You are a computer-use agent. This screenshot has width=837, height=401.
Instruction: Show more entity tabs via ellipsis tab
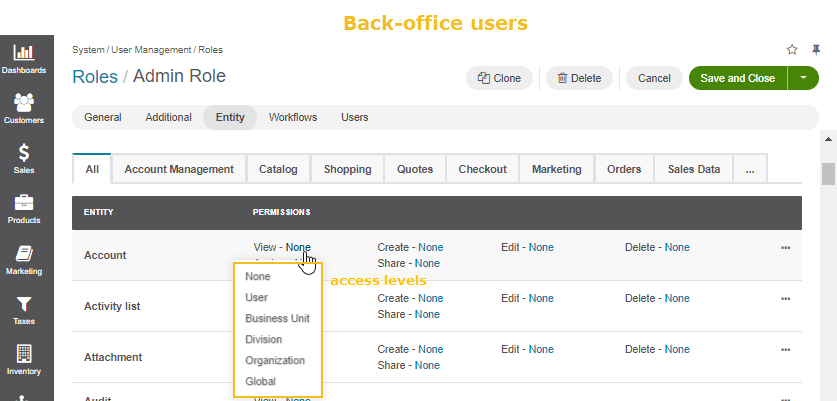pyautogui.click(x=750, y=169)
